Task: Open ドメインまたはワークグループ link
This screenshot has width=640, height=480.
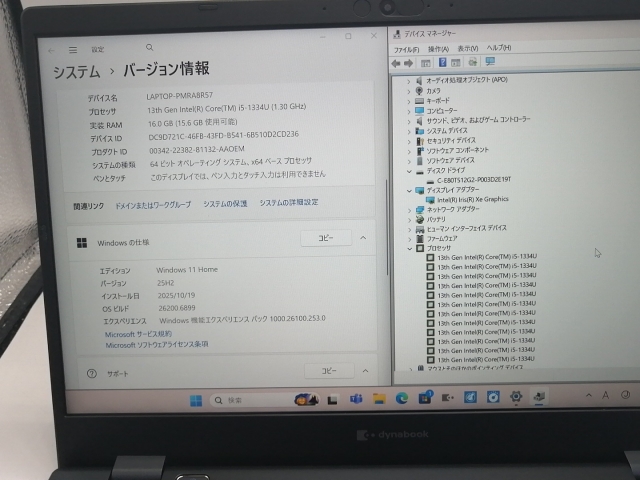Action: 153,205
